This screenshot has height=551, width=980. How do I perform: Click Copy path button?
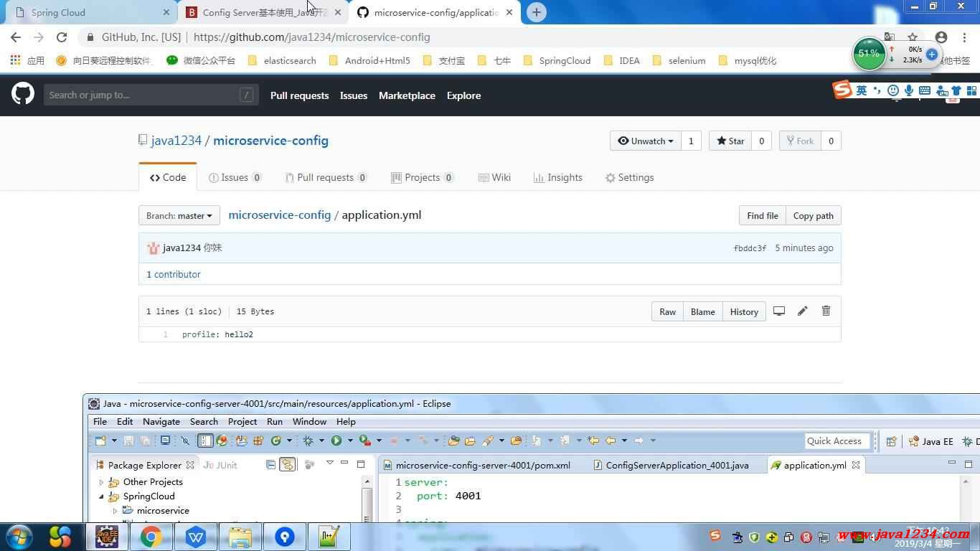[x=813, y=215]
